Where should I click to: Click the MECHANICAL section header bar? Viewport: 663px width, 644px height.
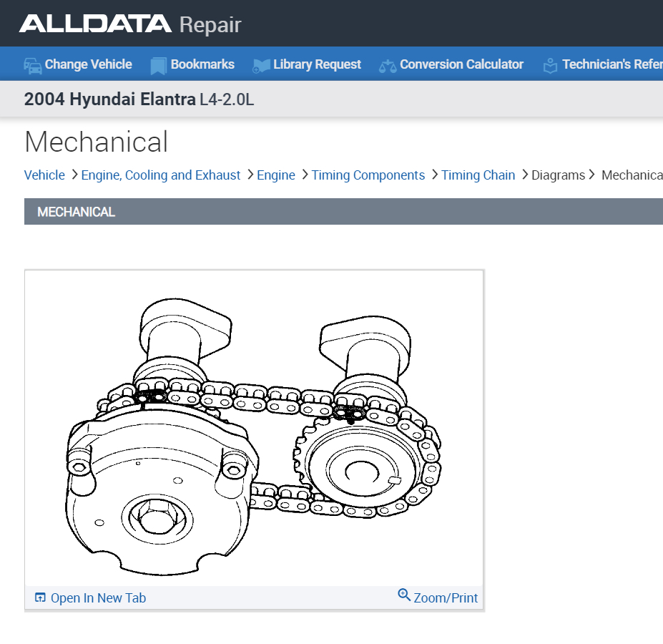click(343, 212)
